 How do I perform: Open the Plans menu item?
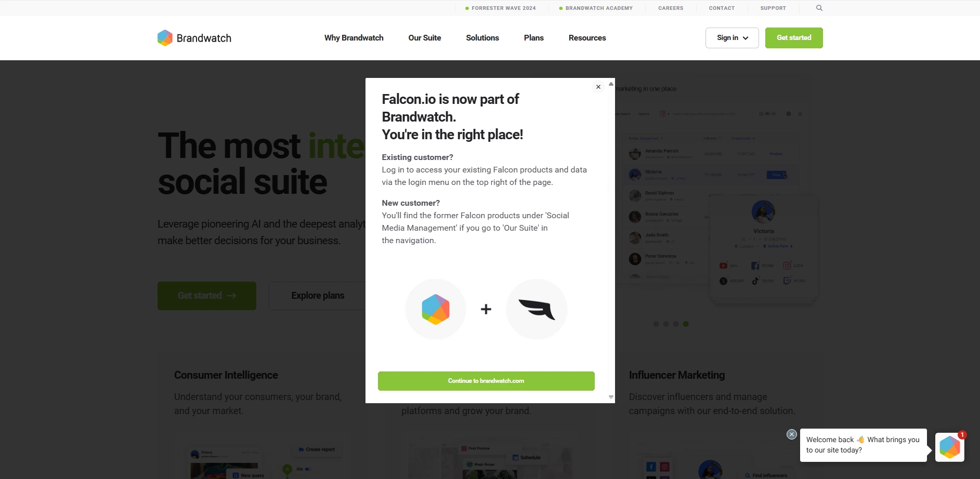pyautogui.click(x=534, y=38)
